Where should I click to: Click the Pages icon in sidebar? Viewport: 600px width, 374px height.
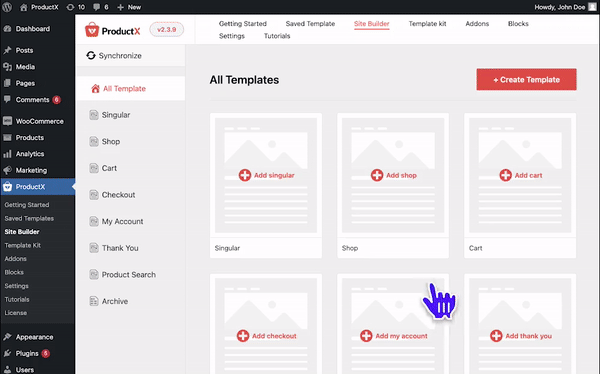click(x=7, y=83)
